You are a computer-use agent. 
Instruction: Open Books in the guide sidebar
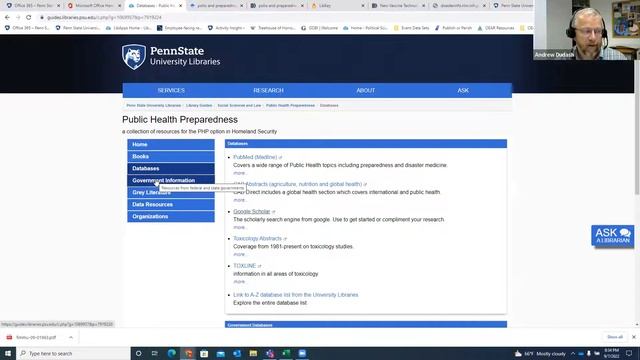click(x=171, y=156)
